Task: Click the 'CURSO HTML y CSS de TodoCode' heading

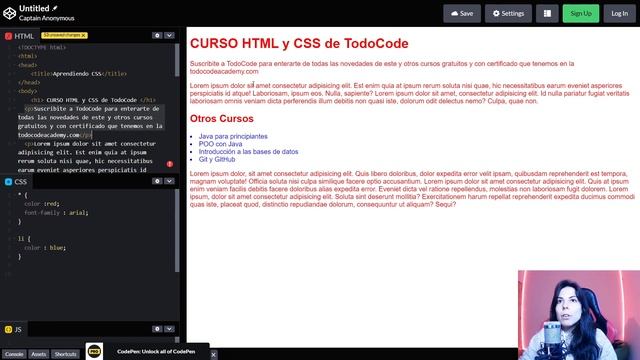Action: (299, 43)
